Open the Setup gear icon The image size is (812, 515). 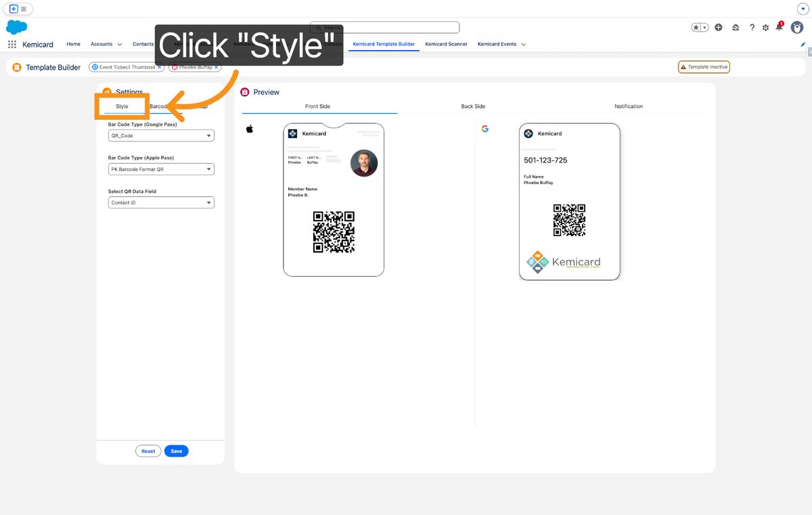[766, 27]
